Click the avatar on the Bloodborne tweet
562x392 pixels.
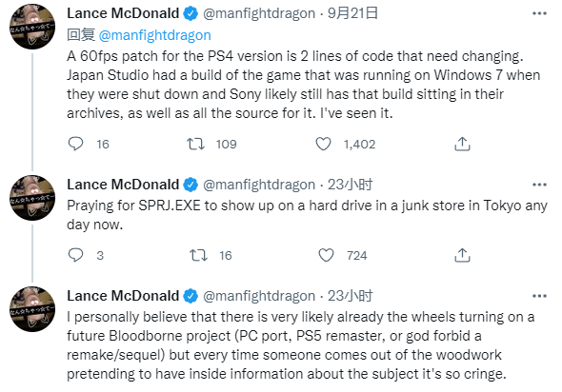click(x=32, y=309)
